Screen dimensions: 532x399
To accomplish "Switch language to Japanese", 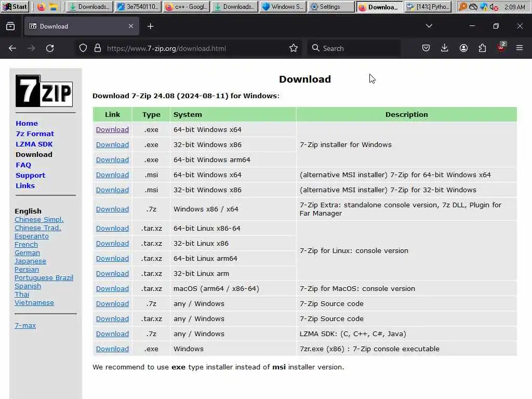I will pos(30,261).
